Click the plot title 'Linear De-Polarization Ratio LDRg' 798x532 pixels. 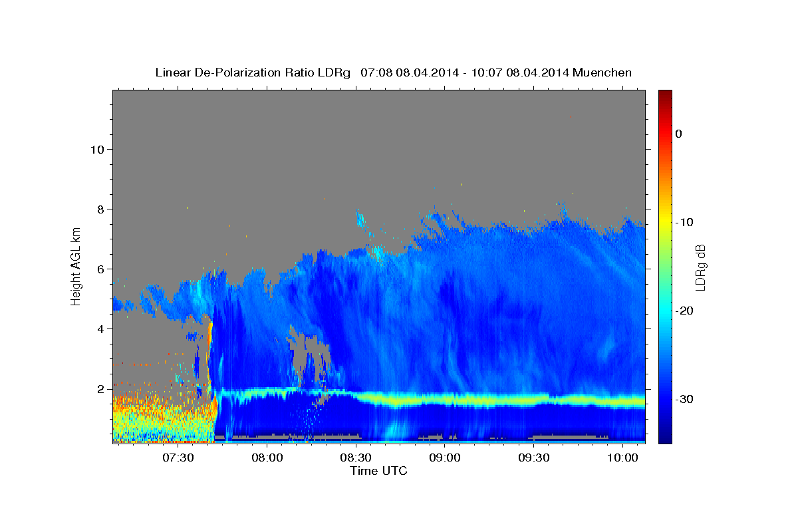click(x=252, y=72)
